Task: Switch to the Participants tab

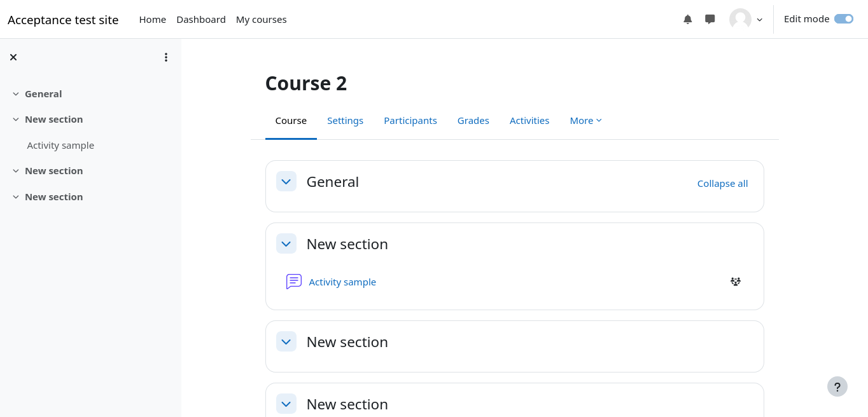Action: [x=410, y=121]
